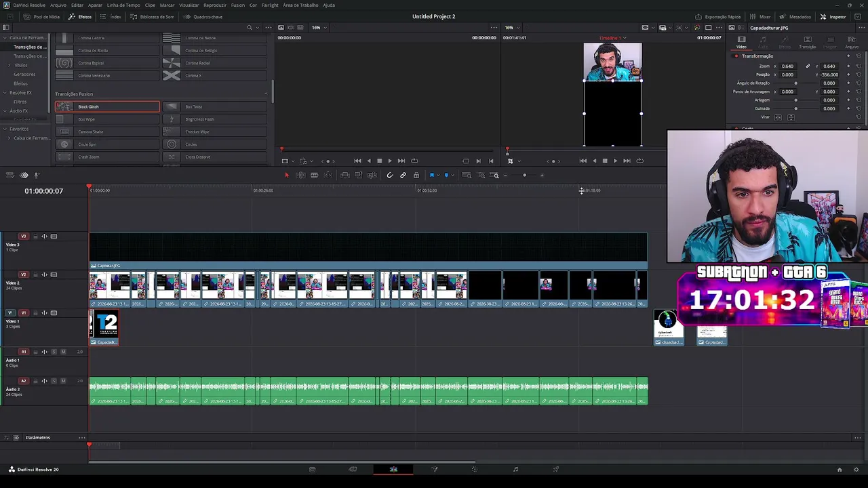
Task: Open the Reproduzir menu
Action: pyautogui.click(x=215, y=5)
